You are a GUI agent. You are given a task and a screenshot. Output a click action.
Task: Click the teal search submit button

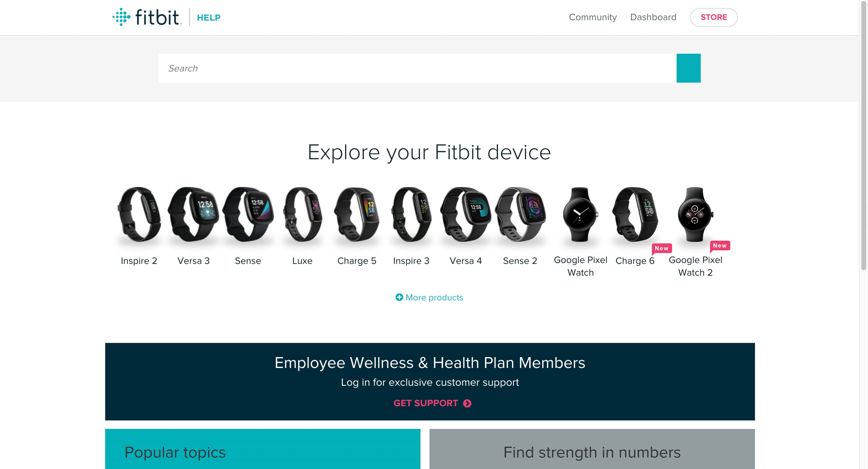tap(688, 68)
